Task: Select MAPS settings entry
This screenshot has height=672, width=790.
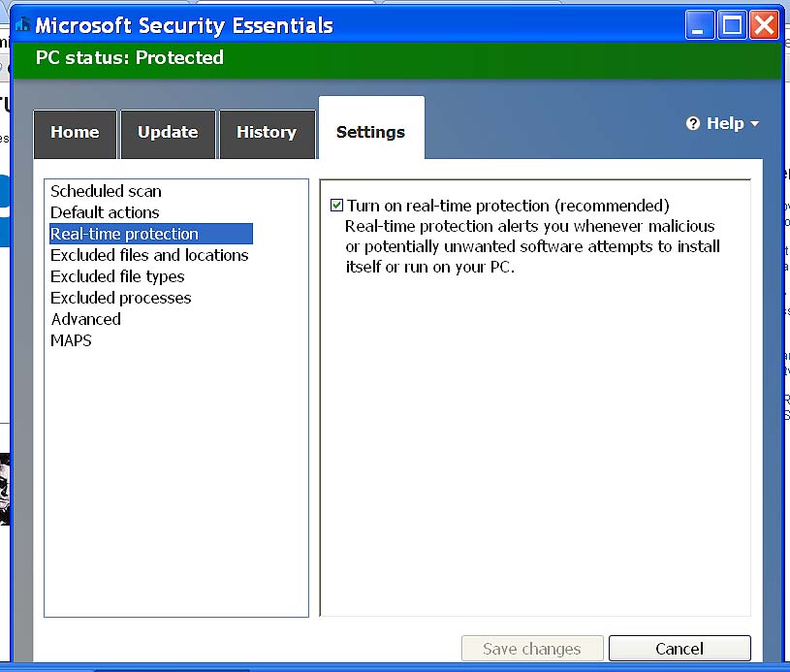Action: [x=71, y=340]
